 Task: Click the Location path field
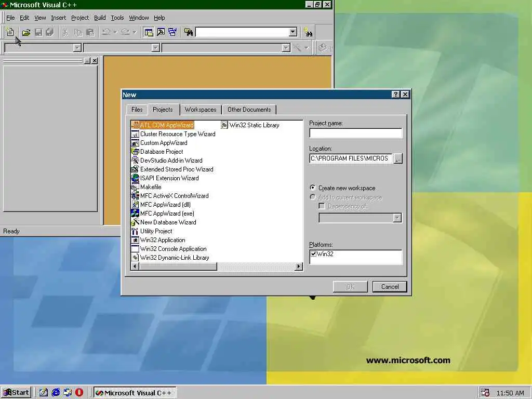click(x=351, y=158)
